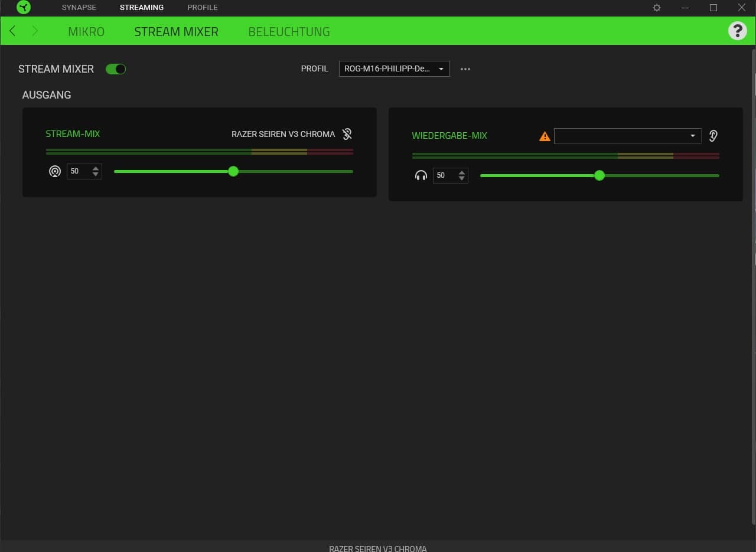Open the Profile top menu
The width and height of the screenshot is (756, 552).
click(x=203, y=8)
